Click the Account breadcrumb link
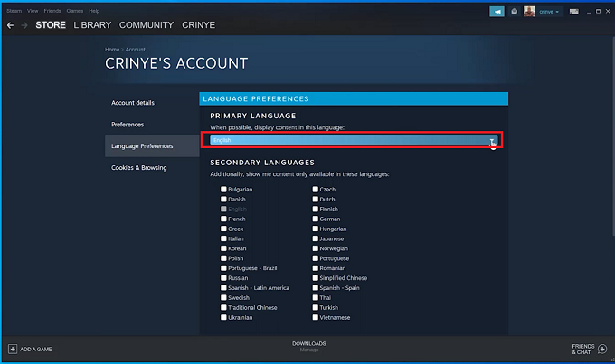615x364 pixels. tap(136, 50)
